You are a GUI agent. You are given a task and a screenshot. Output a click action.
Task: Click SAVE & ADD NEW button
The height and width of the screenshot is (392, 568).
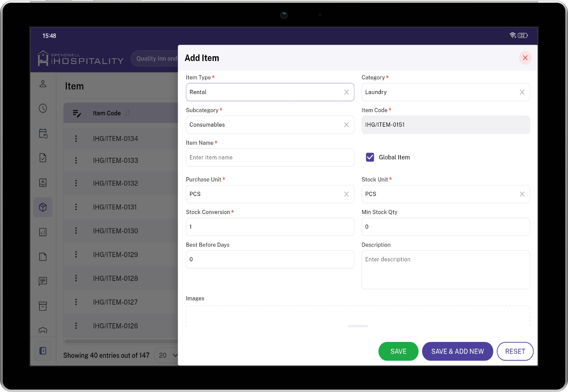click(458, 352)
